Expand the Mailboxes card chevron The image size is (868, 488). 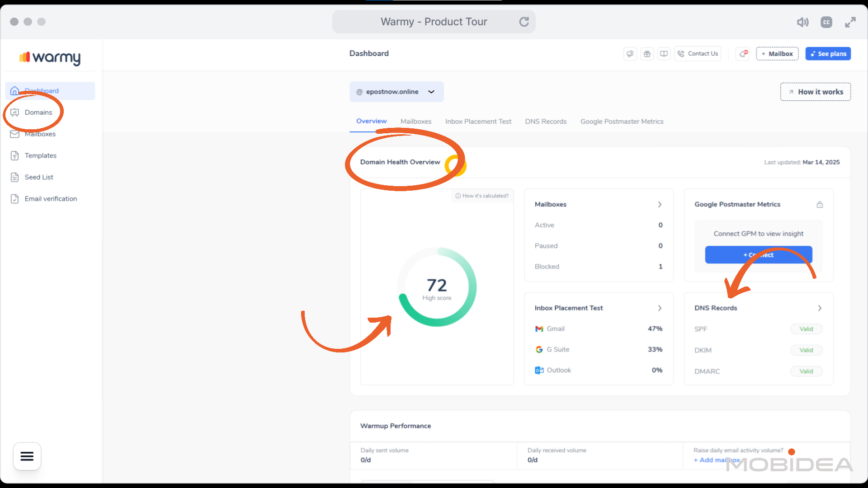click(660, 204)
